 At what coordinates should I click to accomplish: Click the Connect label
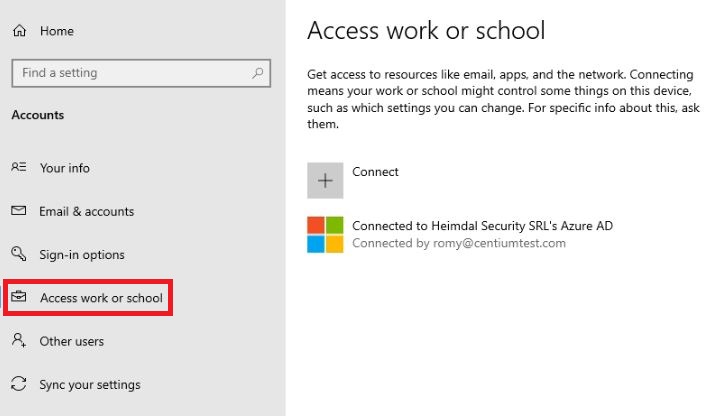click(376, 172)
